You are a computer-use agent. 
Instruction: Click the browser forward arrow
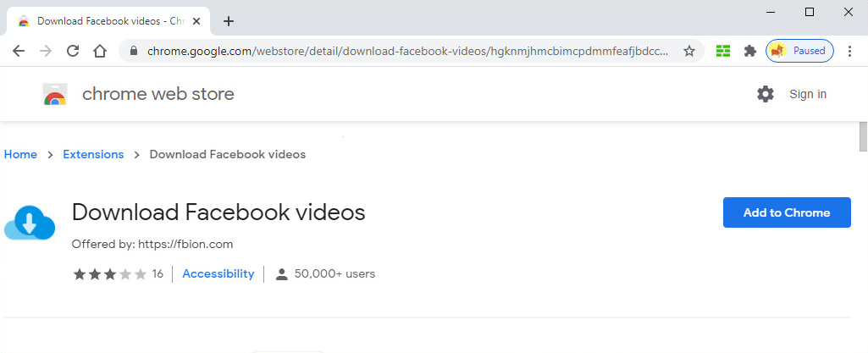tap(46, 51)
